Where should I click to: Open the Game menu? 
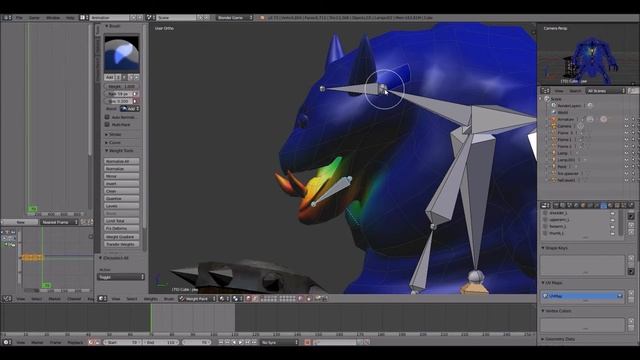coord(34,18)
